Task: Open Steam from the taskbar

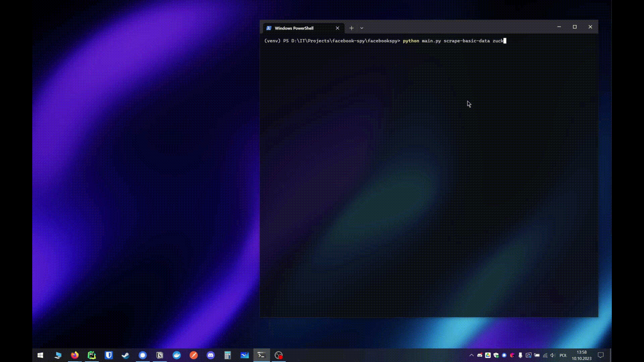Action: coord(125,355)
